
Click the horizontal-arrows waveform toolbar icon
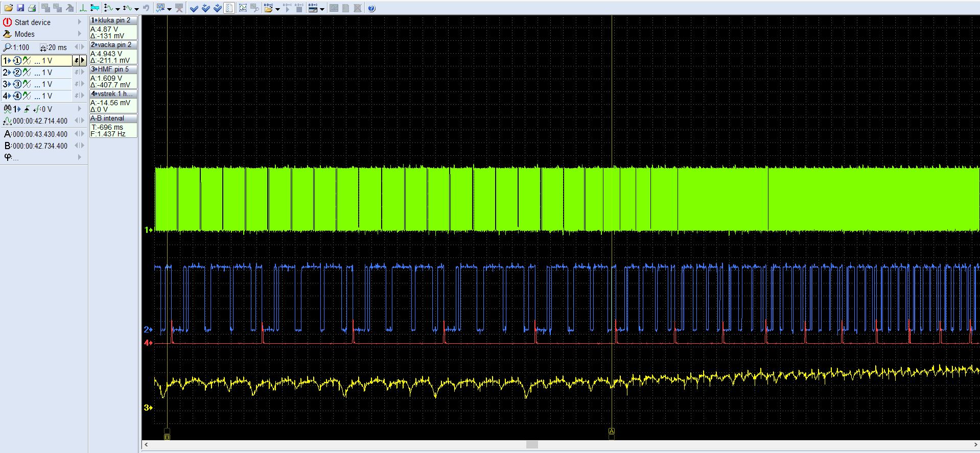click(127, 8)
